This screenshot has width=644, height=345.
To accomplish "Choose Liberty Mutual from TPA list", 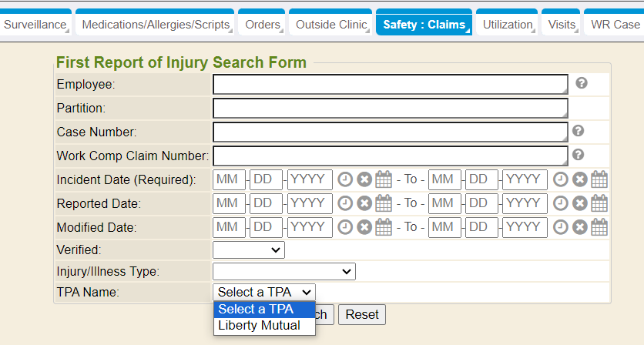I will (x=259, y=326).
